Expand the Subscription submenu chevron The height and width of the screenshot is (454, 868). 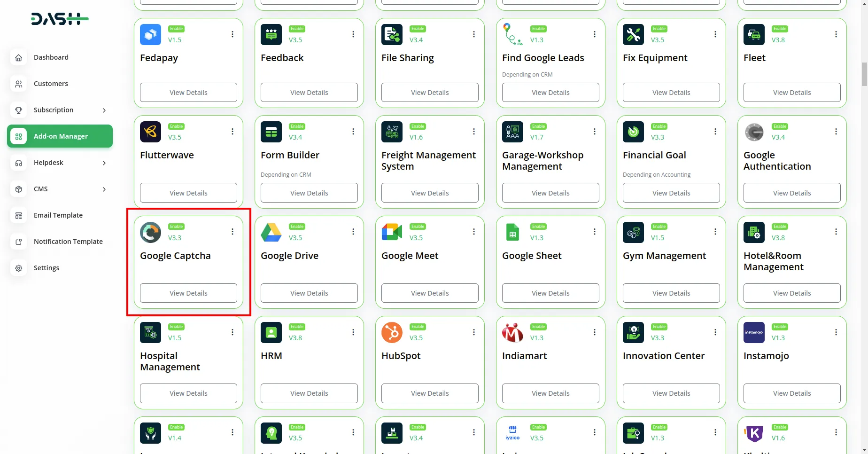104,110
